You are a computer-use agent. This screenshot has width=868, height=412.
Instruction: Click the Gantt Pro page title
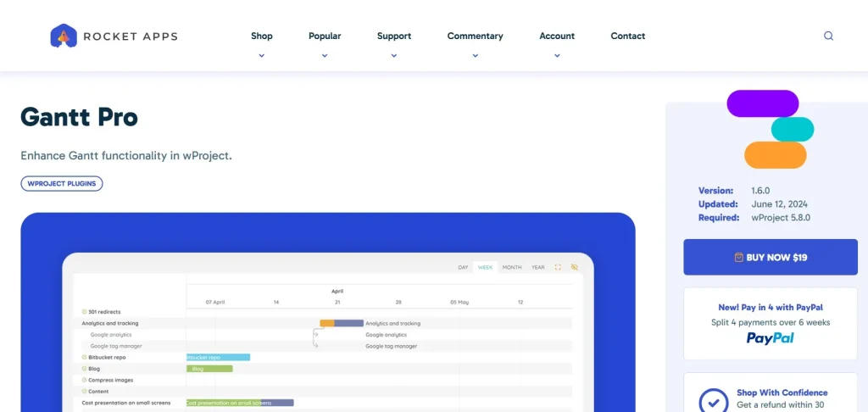(x=79, y=117)
